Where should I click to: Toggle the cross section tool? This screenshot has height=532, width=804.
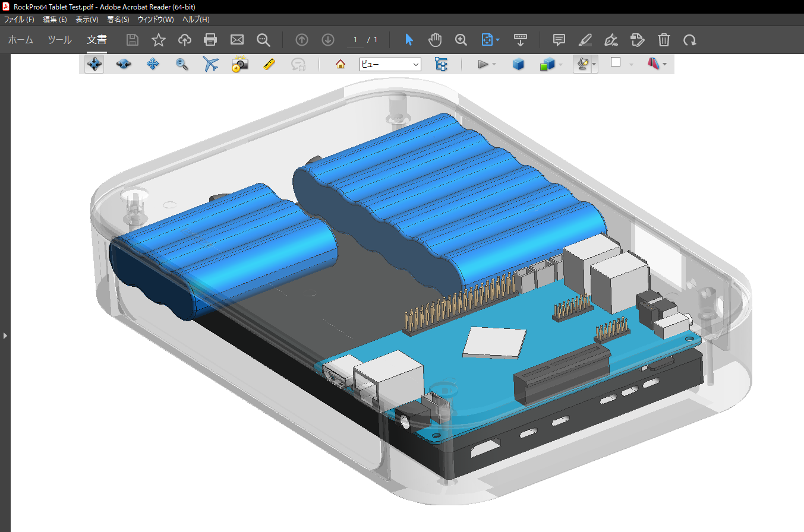(653, 64)
